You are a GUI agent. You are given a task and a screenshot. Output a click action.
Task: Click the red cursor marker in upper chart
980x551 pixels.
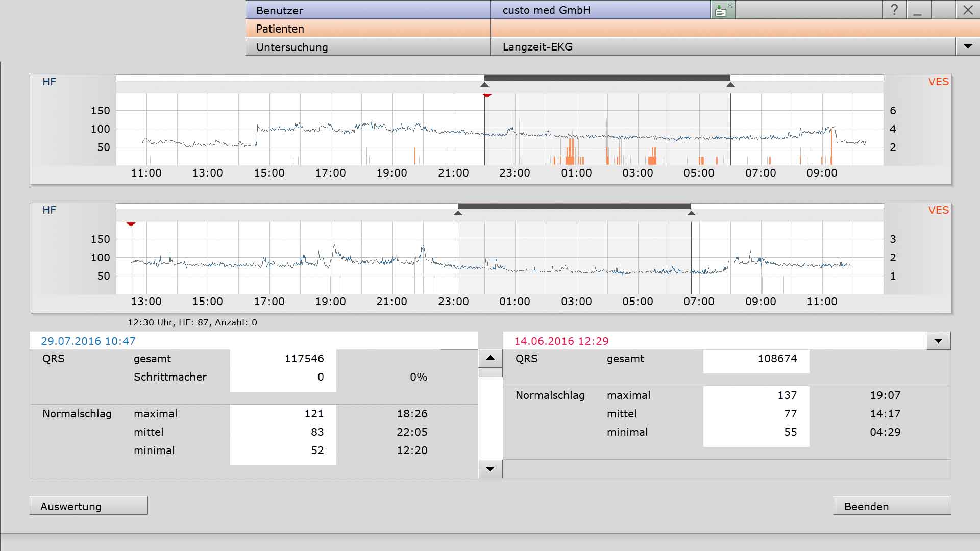[487, 95]
